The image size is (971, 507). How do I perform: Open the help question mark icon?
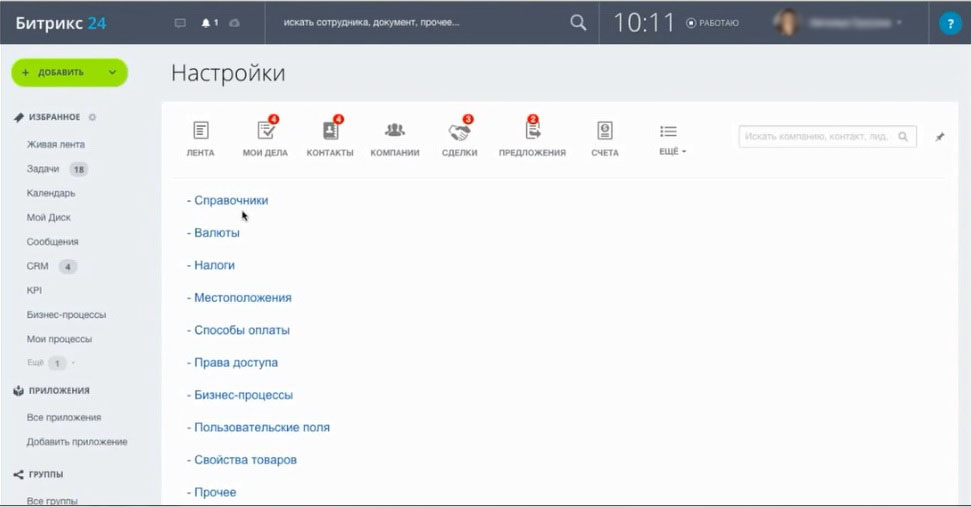click(950, 24)
